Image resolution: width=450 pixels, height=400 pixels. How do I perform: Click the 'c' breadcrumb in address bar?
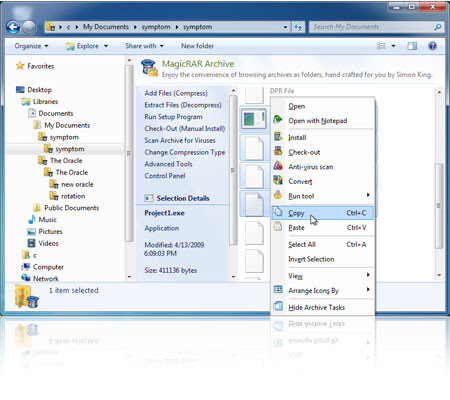pyautogui.click(x=68, y=27)
